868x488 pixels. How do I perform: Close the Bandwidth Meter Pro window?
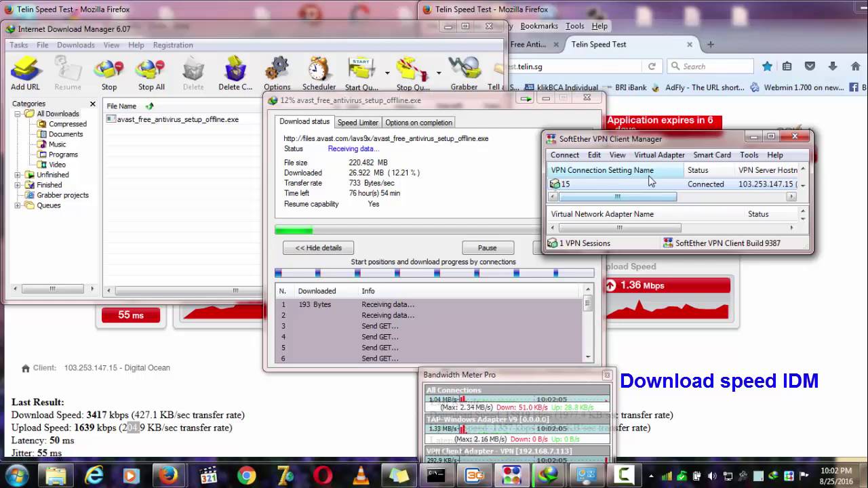(607, 375)
